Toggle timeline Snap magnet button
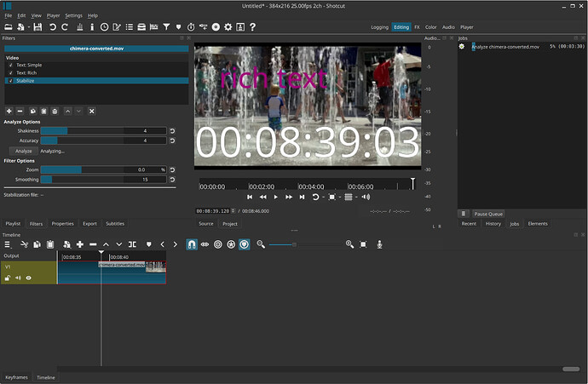 (192, 244)
